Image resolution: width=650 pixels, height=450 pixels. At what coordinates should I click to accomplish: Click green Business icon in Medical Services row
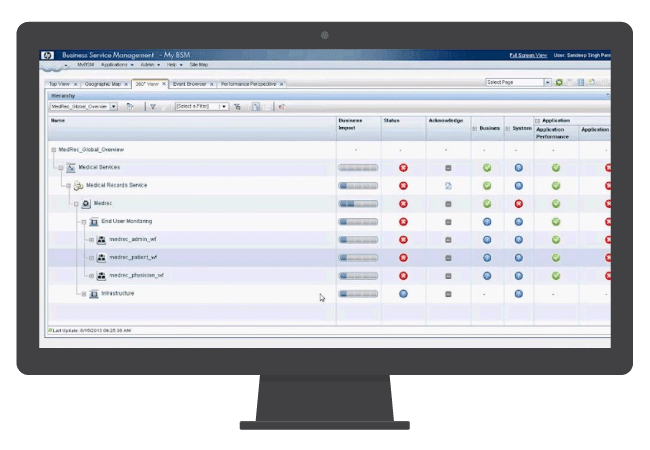[487, 168]
